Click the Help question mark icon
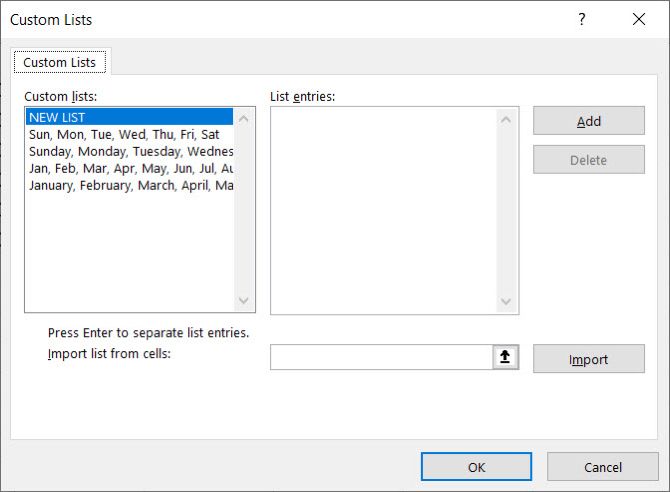The height and width of the screenshot is (492, 670). click(582, 19)
